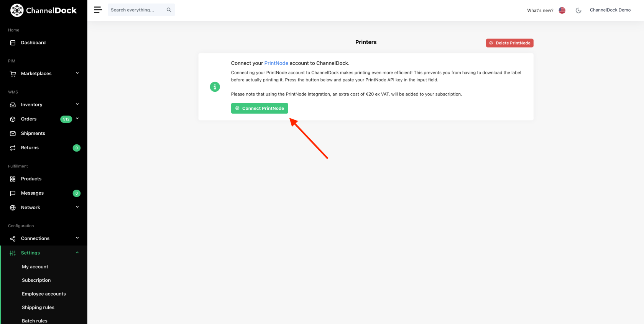This screenshot has height=324, width=644.
Task: Click the Connections share icon
Action: click(13, 239)
